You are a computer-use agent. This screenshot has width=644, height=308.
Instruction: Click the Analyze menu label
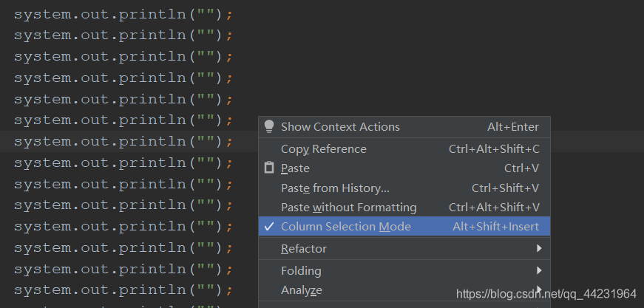coord(302,290)
